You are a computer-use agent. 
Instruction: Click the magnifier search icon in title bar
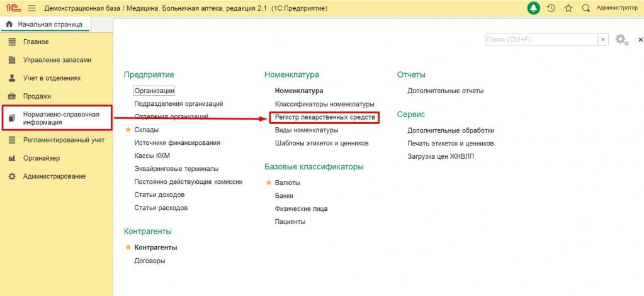pyautogui.click(x=586, y=8)
